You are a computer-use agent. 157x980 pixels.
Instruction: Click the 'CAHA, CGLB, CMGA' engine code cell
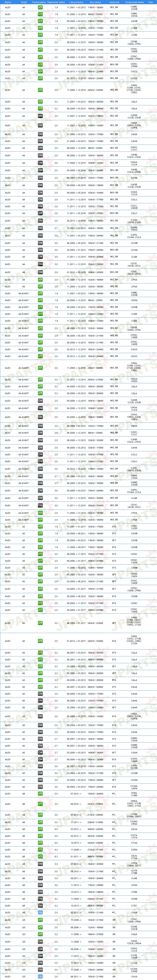134,942
